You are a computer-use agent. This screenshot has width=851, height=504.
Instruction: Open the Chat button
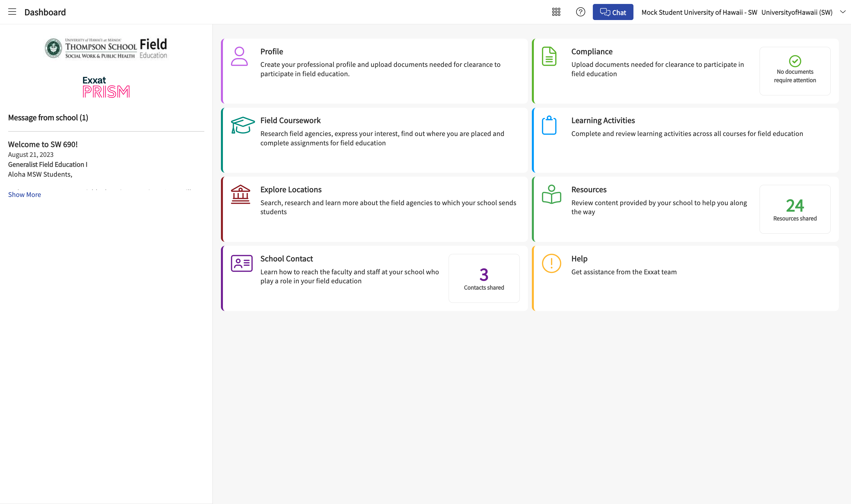point(613,12)
